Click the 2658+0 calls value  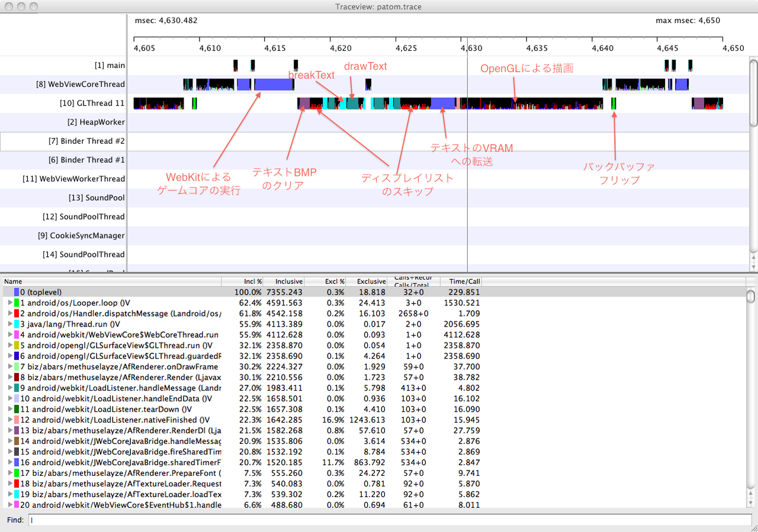pos(413,313)
